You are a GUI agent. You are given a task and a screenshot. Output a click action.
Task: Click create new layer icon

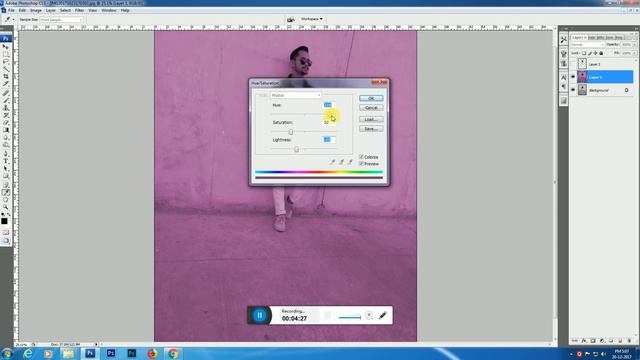click(620, 340)
